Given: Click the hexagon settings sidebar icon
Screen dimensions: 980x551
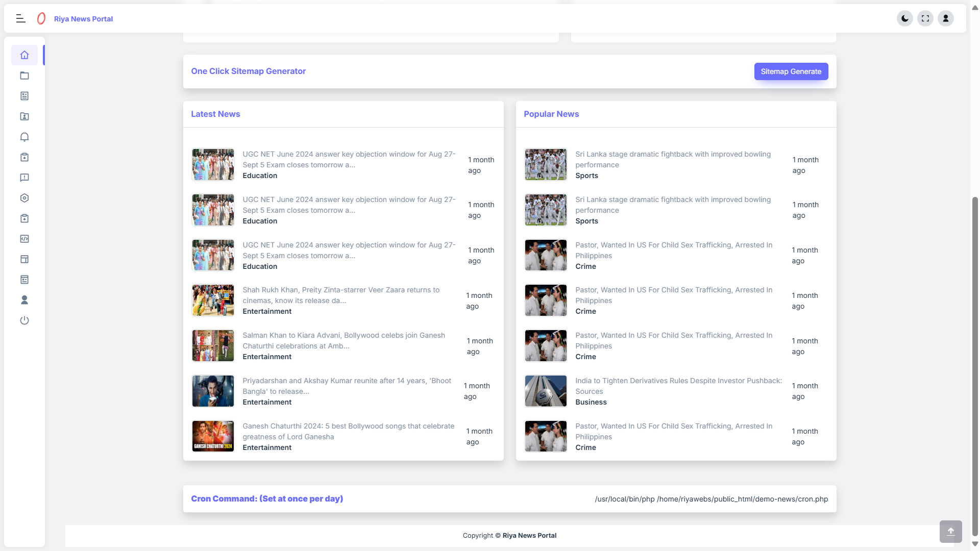Looking at the screenshot, I should tap(24, 198).
